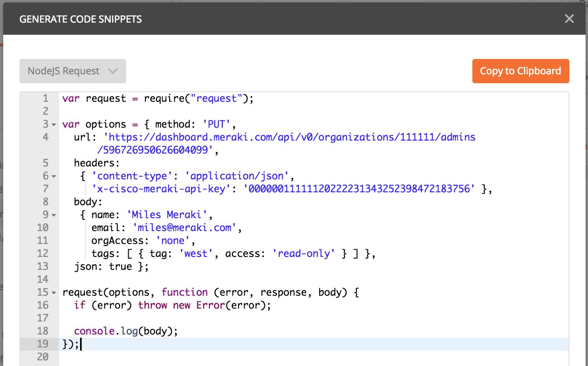Click line number 1 in gutter

click(x=45, y=98)
